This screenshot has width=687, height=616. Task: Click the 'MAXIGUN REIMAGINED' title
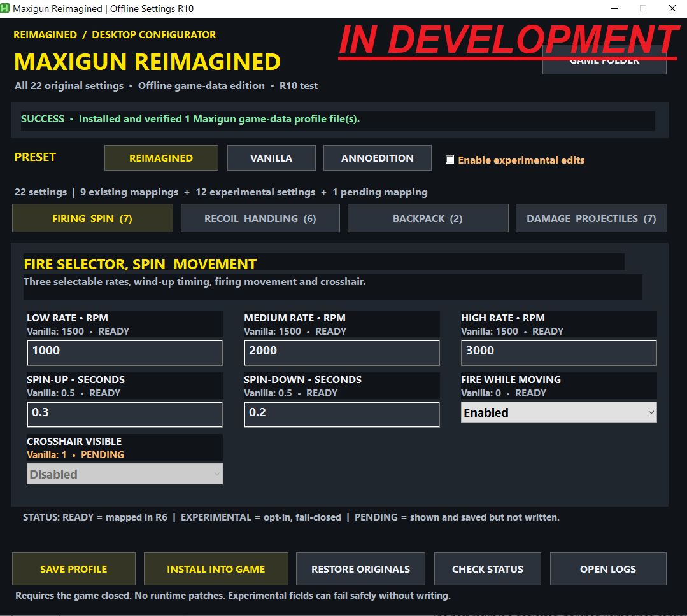click(147, 62)
